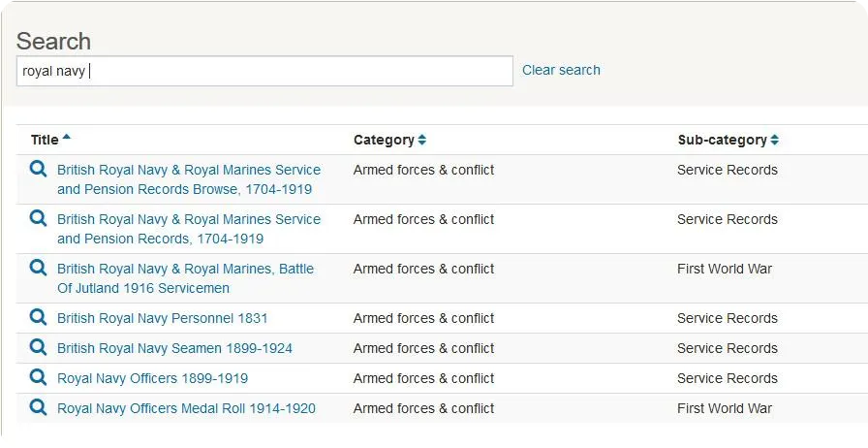Sort table by Sub-category column
This screenshot has height=448, width=868.
coord(728,140)
